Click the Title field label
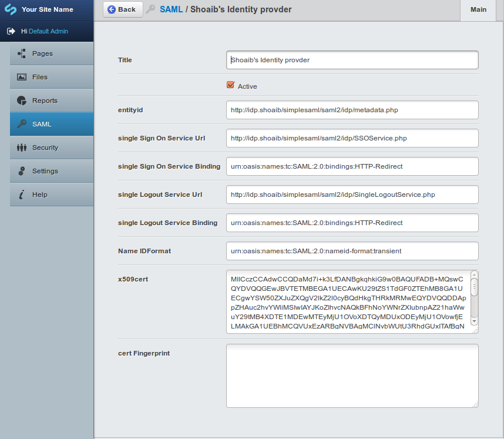This screenshot has width=504, height=439. click(x=125, y=60)
